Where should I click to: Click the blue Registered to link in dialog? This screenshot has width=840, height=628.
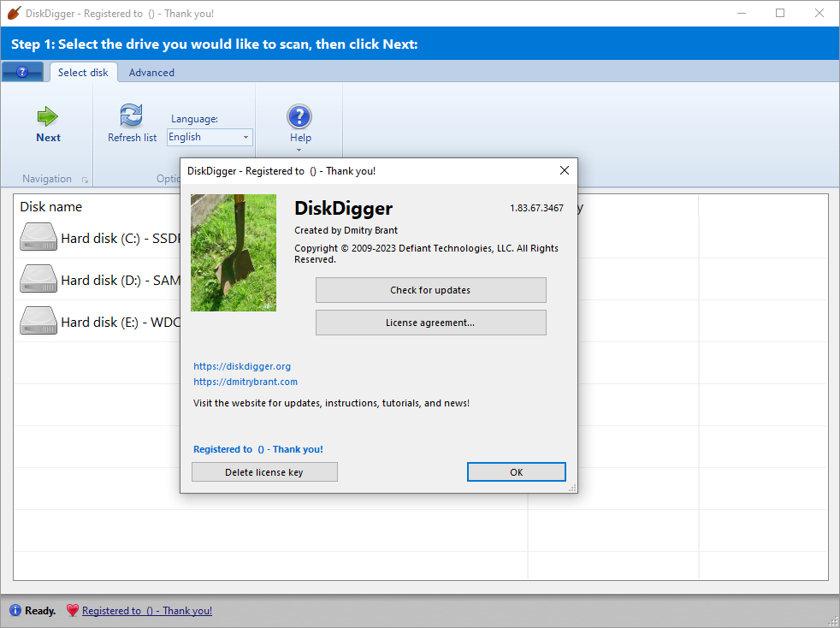point(258,449)
